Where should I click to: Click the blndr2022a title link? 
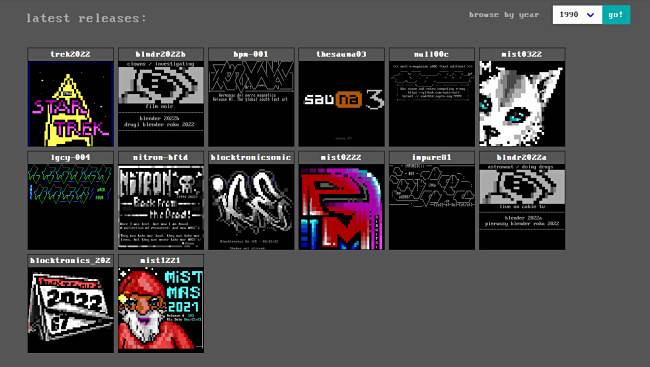522,158
